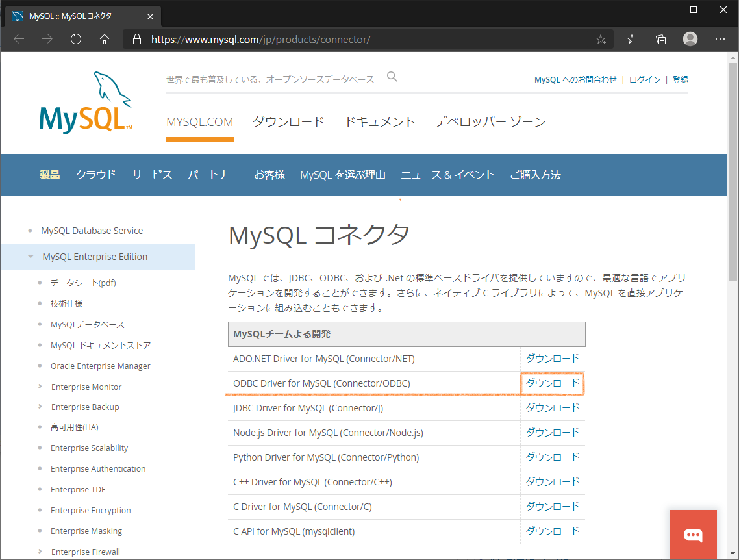Open ダウンロード top navigation tab
The image size is (739, 560).
tap(288, 121)
